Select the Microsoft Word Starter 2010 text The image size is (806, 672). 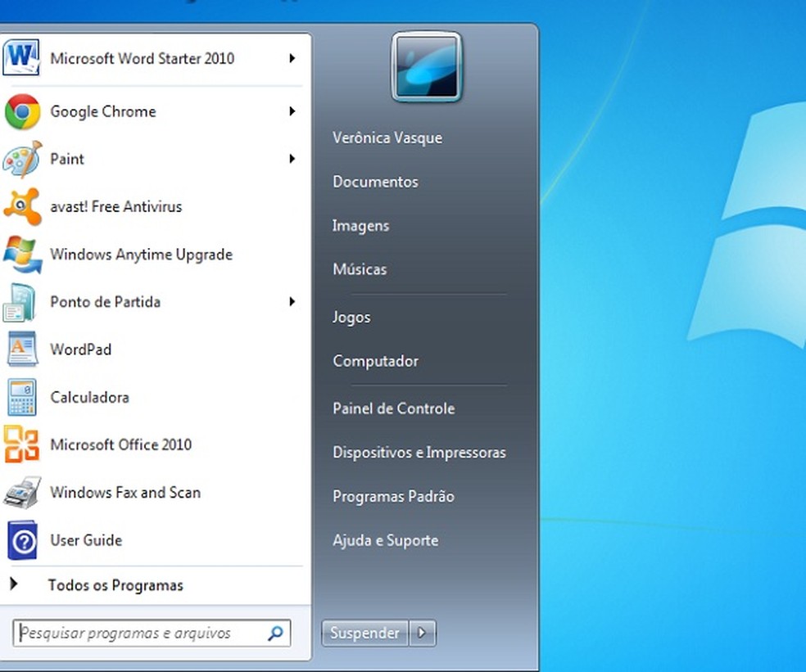pos(143,58)
